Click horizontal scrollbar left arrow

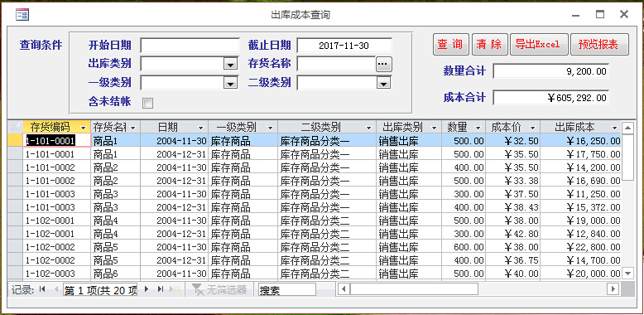[344, 289]
